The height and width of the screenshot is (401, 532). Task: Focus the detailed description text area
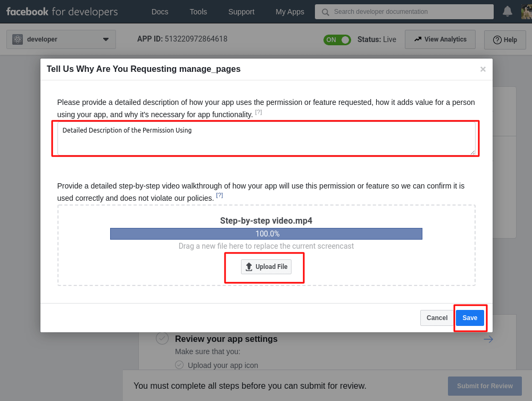(x=267, y=138)
